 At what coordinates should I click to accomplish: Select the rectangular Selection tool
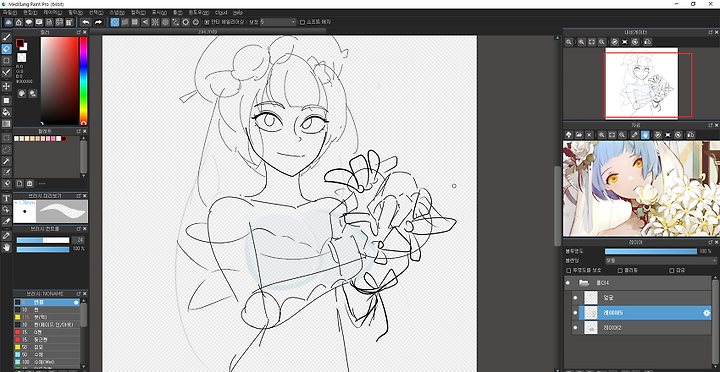tap(6, 138)
